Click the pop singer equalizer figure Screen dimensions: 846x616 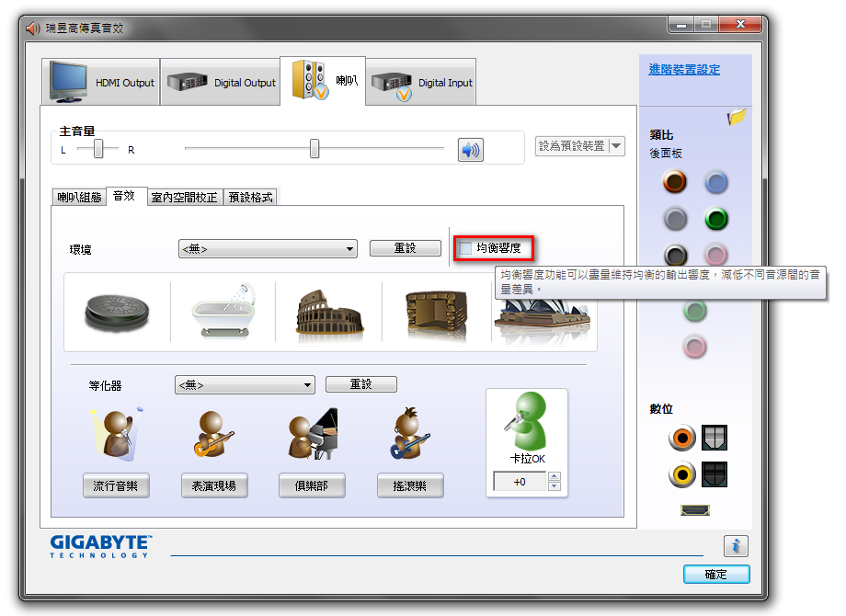tap(117, 435)
